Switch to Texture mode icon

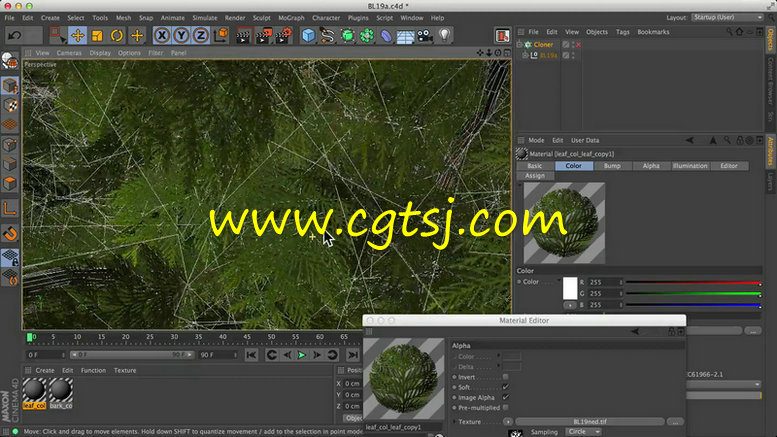pyautogui.click(x=9, y=106)
